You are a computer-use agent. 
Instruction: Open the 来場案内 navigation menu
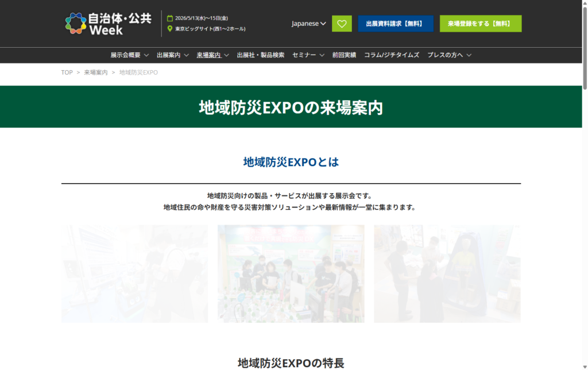[212, 55]
